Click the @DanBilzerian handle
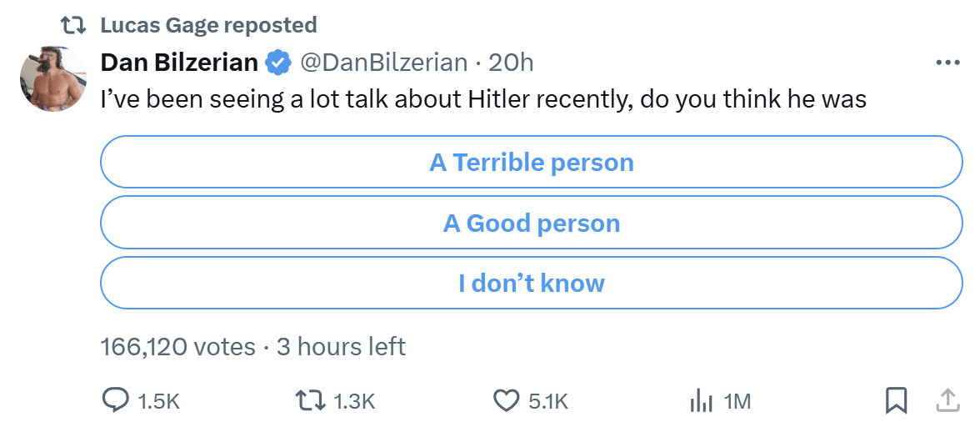980x422 pixels. (x=383, y=63)
